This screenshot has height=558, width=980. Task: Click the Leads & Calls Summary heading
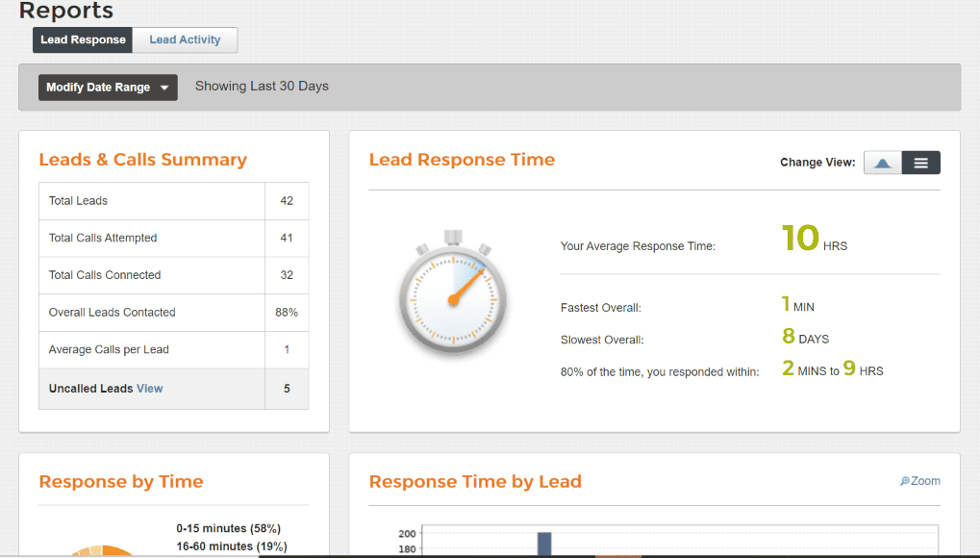(x=143, y=160)
